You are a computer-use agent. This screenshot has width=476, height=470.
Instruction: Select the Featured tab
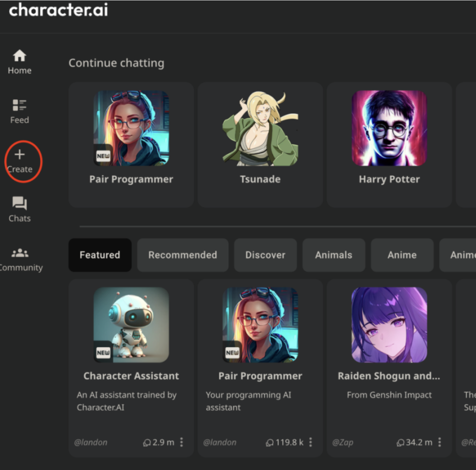[100, 255]
